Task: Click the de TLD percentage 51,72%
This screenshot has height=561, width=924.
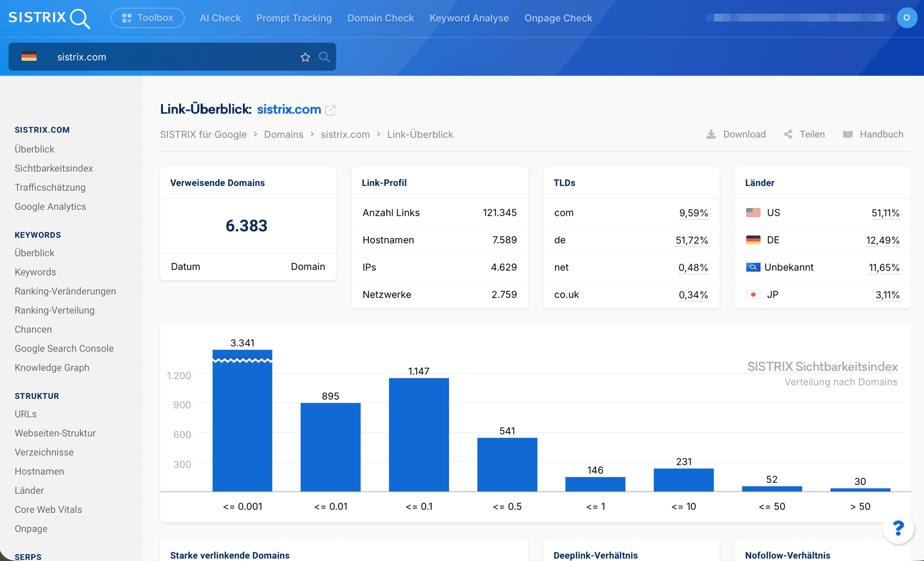Action: pyautogui.click(x=692, y=240)
